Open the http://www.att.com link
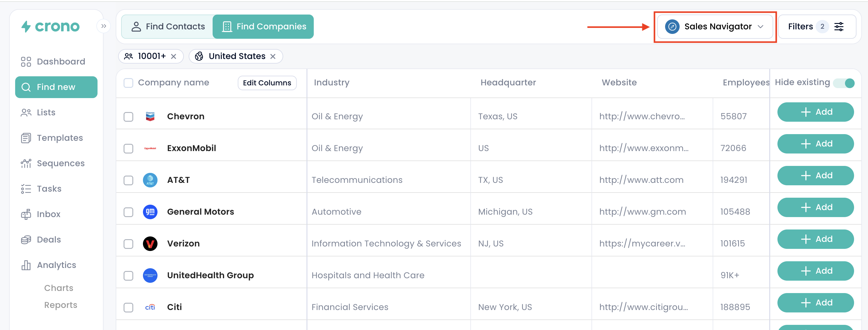This screenshot has width=868, height=330. pos(641,180)
